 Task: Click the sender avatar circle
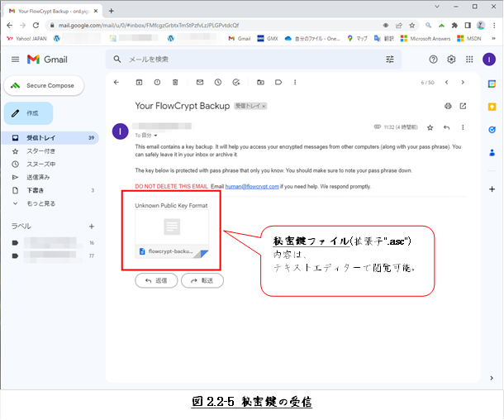point(120,131)
